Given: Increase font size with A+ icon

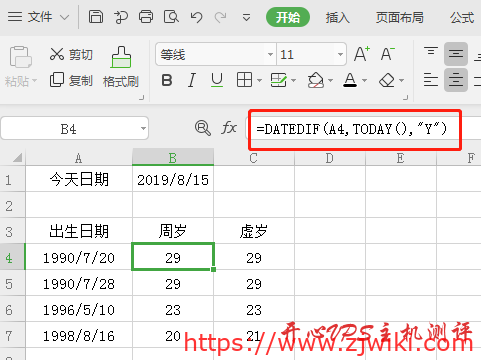Looking at the screenshot, I should [362, 54].
